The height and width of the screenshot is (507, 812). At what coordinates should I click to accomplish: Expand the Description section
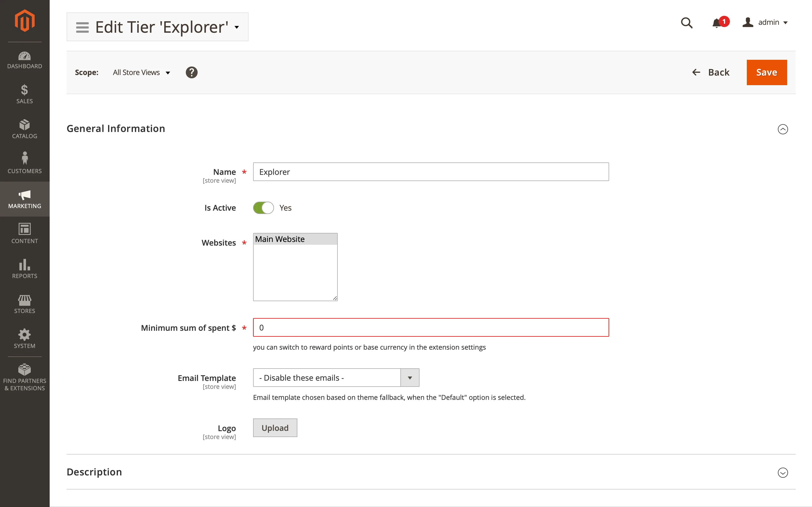(783, 473)
